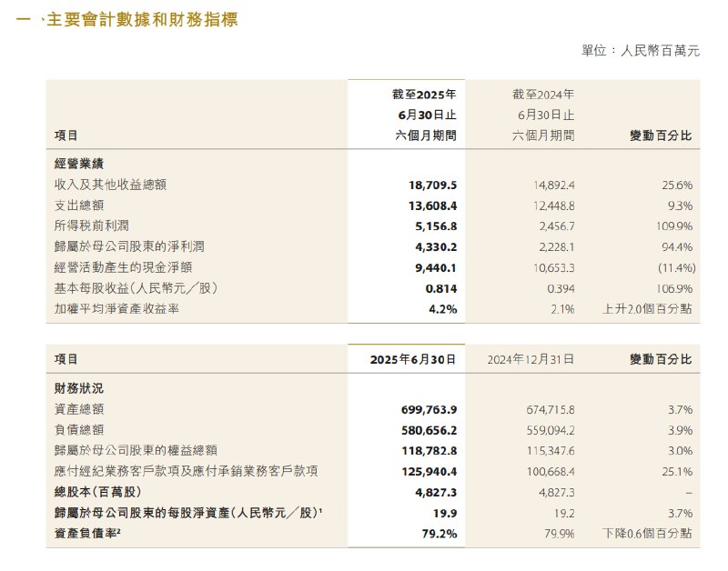The image size is (728, 571).
Task: Select value 5,156.8
Action: click(x=436, y=226)
